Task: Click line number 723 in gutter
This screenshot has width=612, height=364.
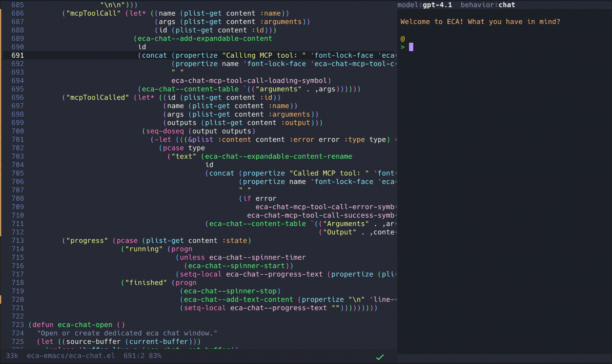Action: tap(18, 325)
